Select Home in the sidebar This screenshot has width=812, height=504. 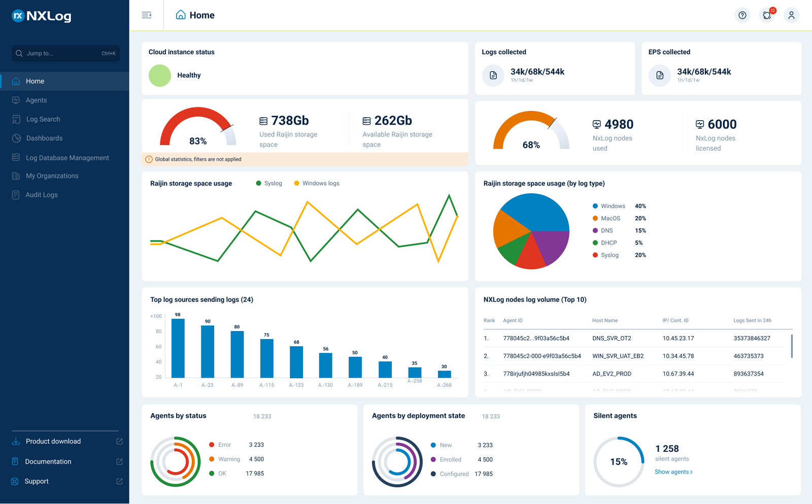click(x=64, y=81)
